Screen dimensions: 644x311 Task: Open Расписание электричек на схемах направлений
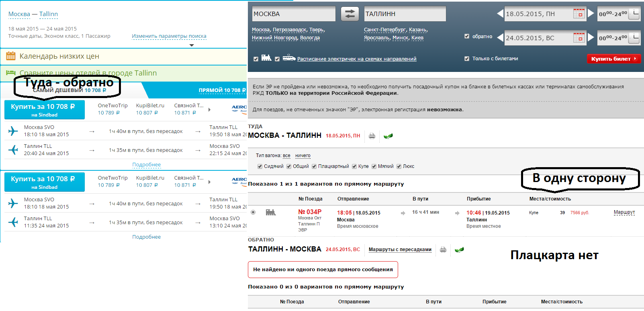(x=357, y=59)
